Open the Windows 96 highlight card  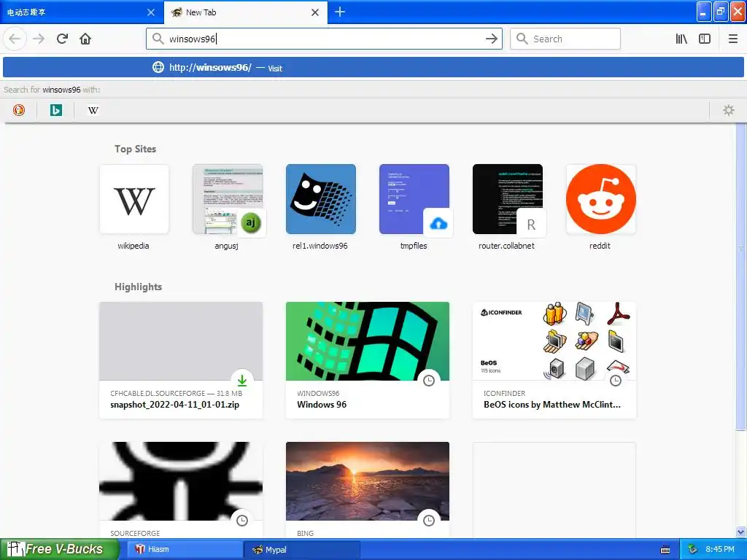tap(368, 360)
